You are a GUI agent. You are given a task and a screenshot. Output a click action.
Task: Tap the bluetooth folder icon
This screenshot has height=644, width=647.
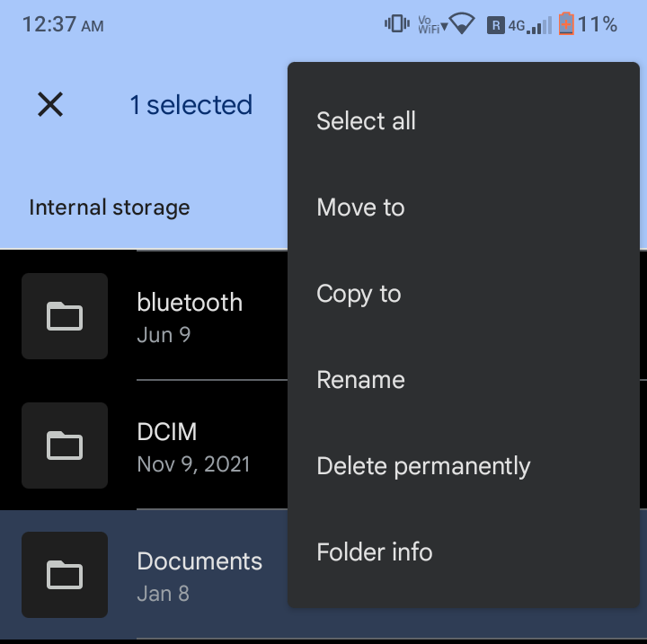[x=65, y=316]
